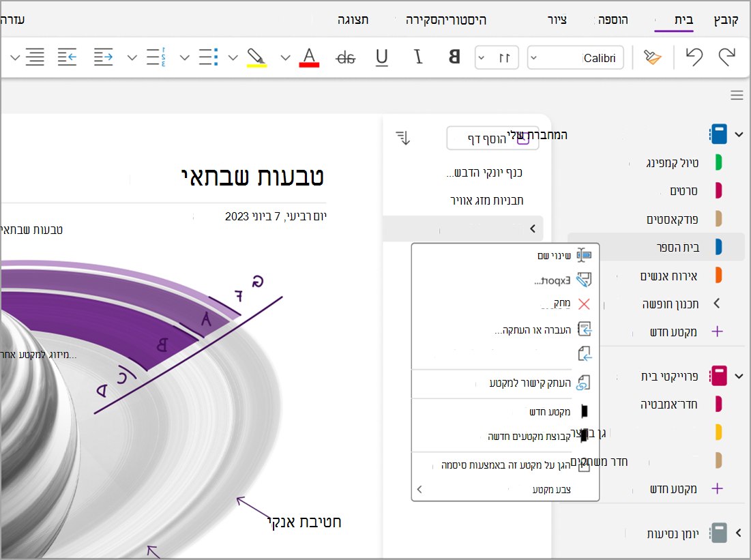This screenshot has width=751, height=560.
Task: Choose password protect section menu item
Action: 505,465
